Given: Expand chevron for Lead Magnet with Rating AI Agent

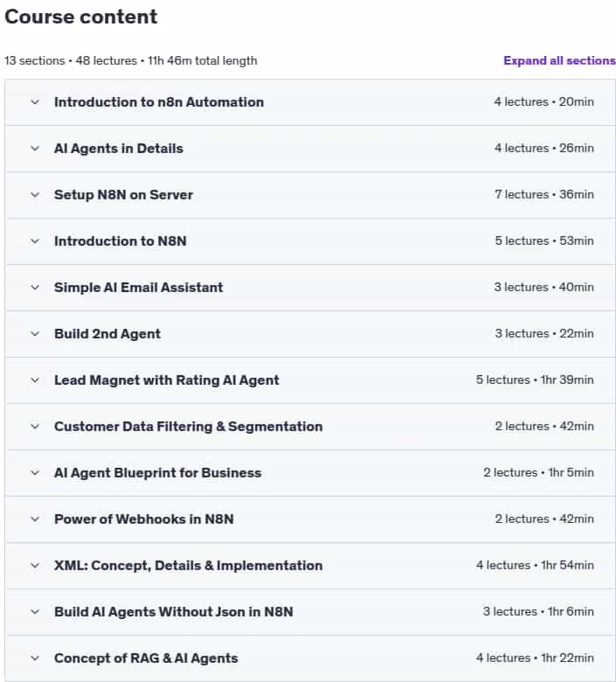Looking at the screenshot, I should 35,380.
